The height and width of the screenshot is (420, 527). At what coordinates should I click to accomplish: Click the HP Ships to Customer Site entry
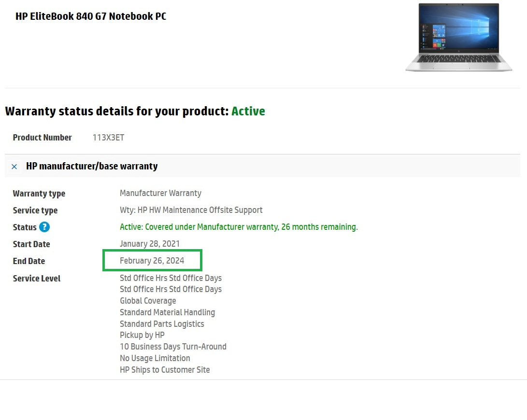165,370
